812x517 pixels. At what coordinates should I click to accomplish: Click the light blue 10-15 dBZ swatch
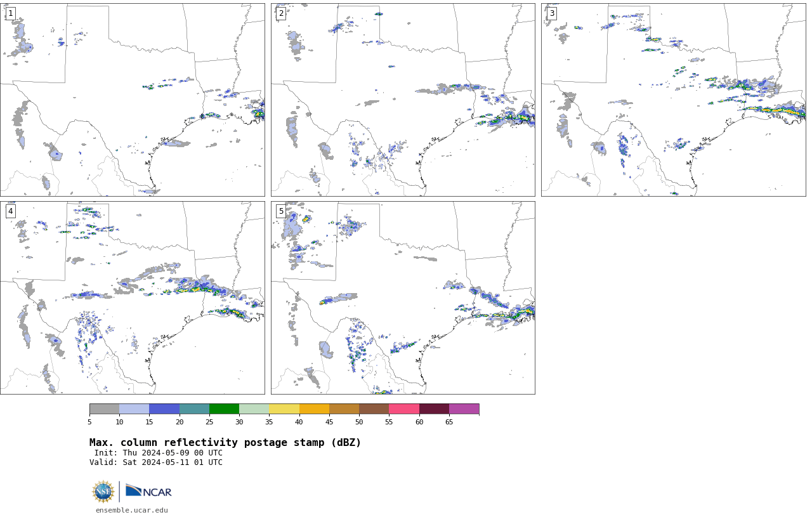tap(134, 409)
